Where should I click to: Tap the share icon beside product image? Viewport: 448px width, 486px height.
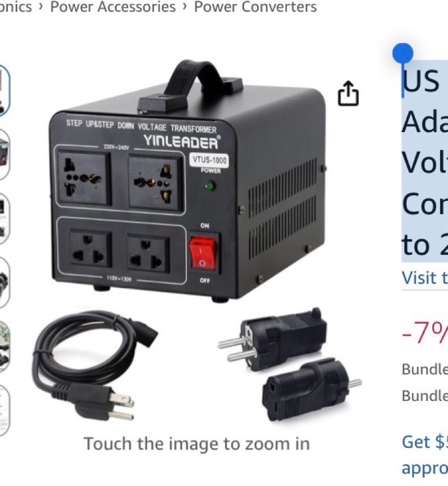coord(348,94)
